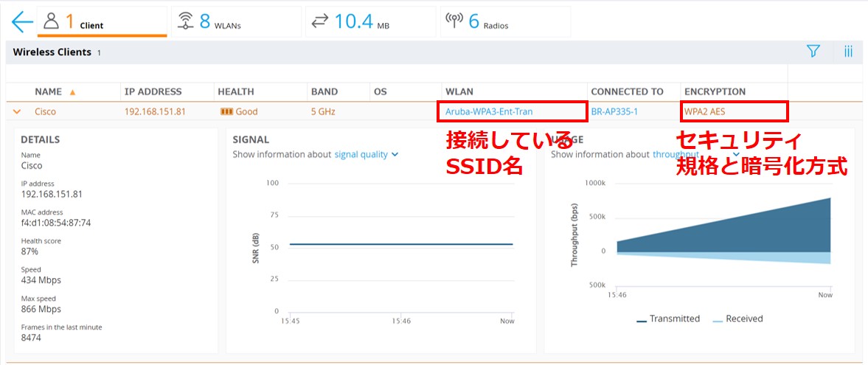Open the BR-AP335-1 access point link
Viewport: 868px width, 365px height.
click(x=614, y=112)
